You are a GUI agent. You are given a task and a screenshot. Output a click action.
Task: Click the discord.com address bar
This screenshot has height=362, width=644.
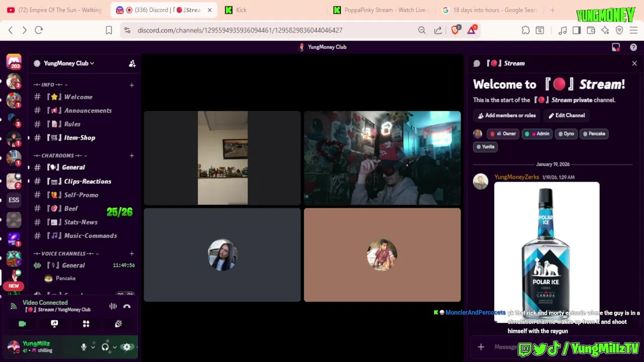240,30
